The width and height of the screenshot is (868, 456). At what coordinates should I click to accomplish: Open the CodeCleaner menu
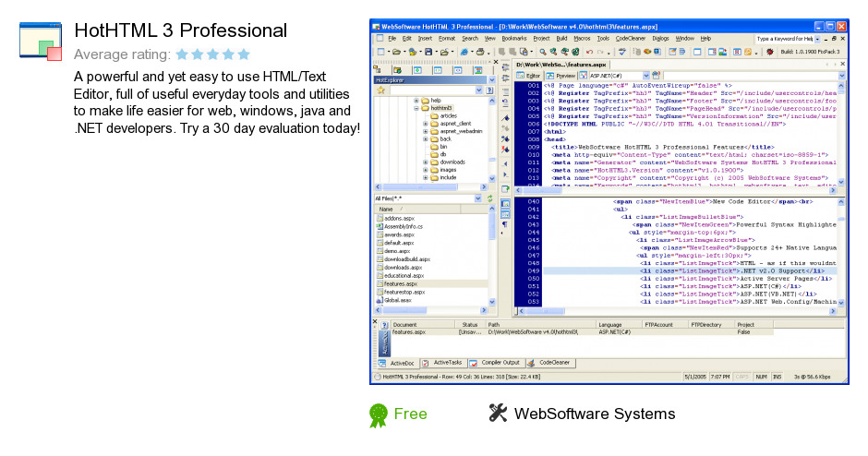coord(631,39)
